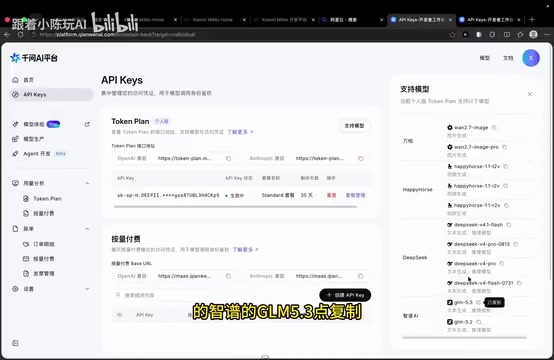
Task: Click the sk-sp API key text
Action: click(x=168, y=195)
